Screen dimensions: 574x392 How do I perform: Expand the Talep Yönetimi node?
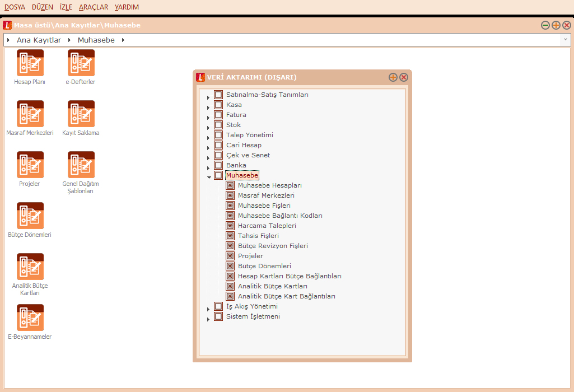(x=208, y=138)
